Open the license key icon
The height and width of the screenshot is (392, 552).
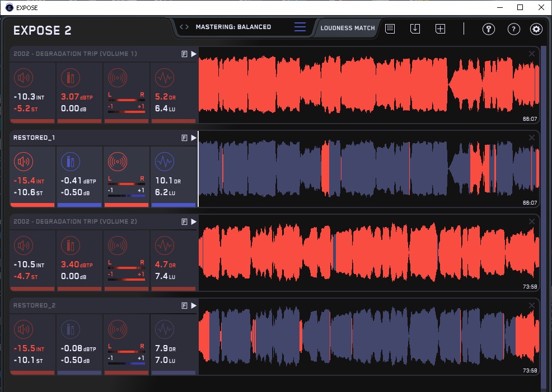[488, 29]
